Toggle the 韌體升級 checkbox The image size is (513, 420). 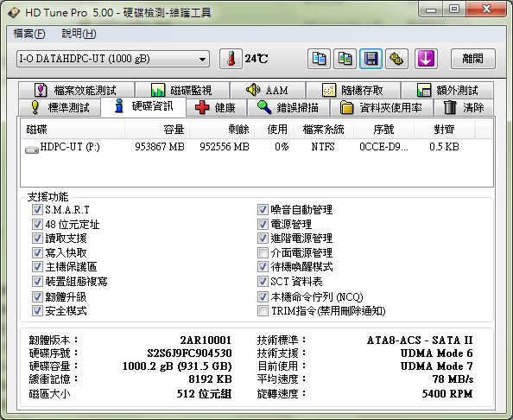point(37,297)
